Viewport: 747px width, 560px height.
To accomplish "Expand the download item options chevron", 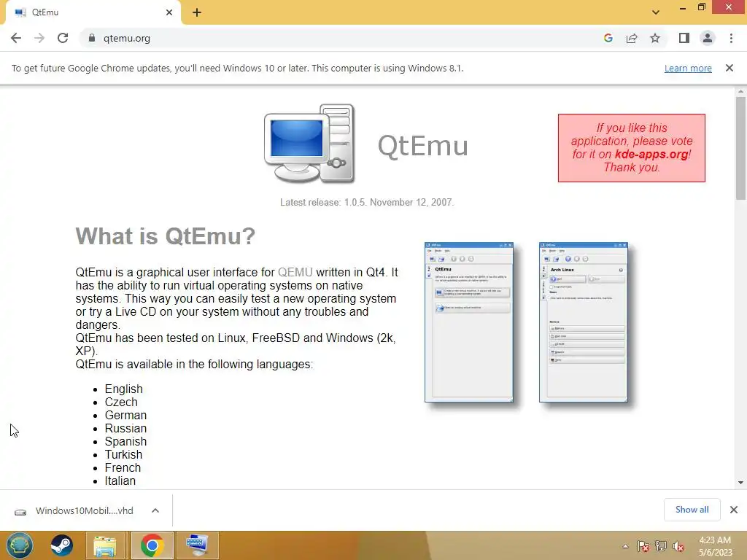I will coord(155,510).
